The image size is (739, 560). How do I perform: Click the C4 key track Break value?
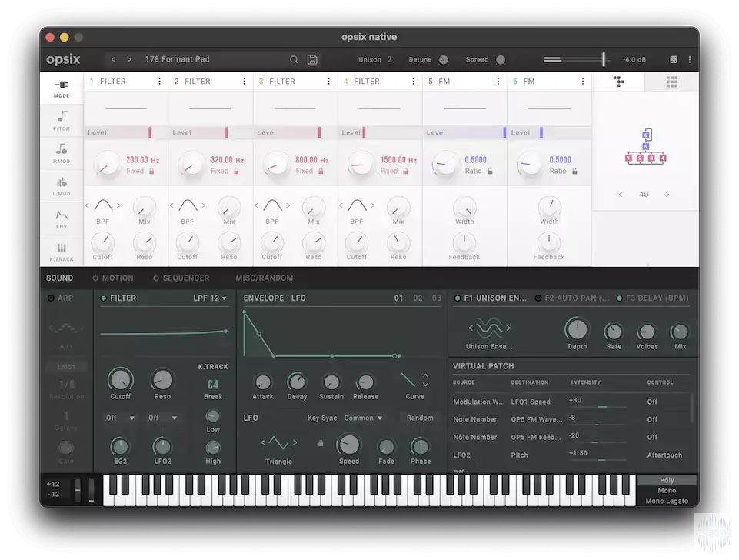[213, 384]
